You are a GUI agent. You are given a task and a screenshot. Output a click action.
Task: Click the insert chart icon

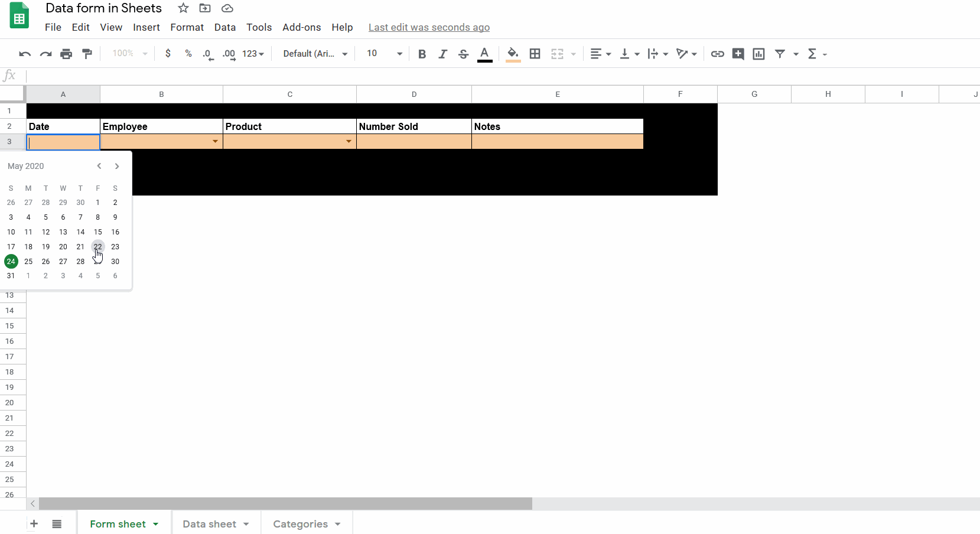(x=758, y=54)
